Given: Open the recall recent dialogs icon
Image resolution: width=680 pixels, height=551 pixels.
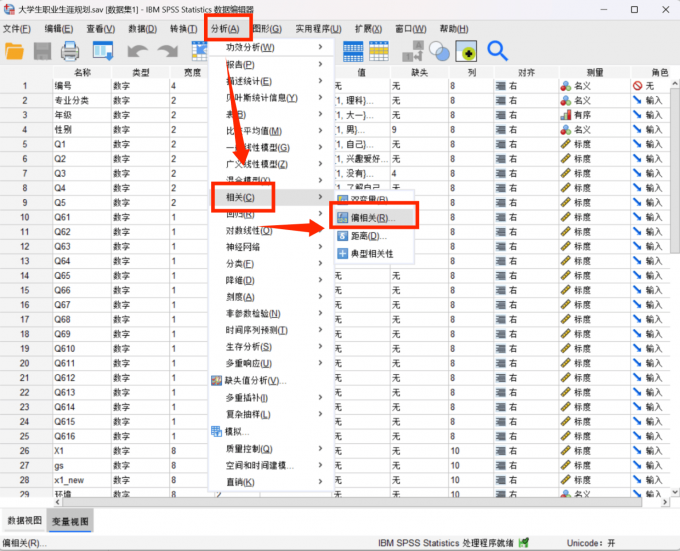Looking at the screenshot, I should pyautogui.click(x=103, y=51).
